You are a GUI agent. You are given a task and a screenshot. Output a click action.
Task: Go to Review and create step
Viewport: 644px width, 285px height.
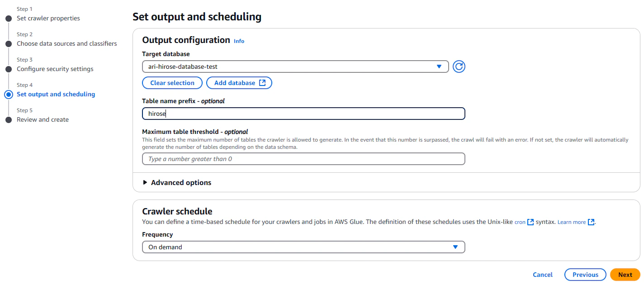[43, 120]
